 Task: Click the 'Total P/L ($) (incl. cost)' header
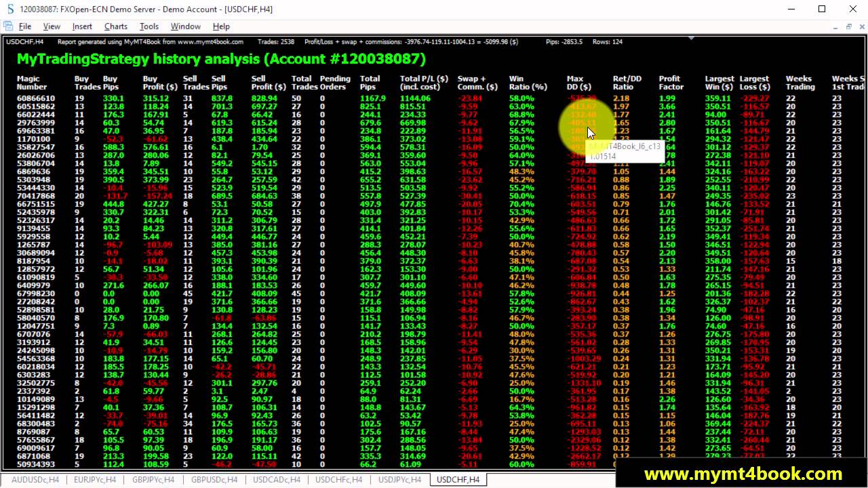click(x=424, y=83)
